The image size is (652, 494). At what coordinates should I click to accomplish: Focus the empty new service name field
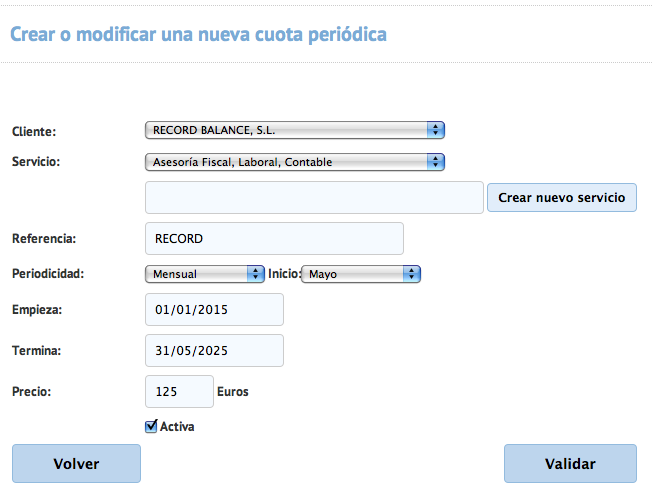pos(314,197)
